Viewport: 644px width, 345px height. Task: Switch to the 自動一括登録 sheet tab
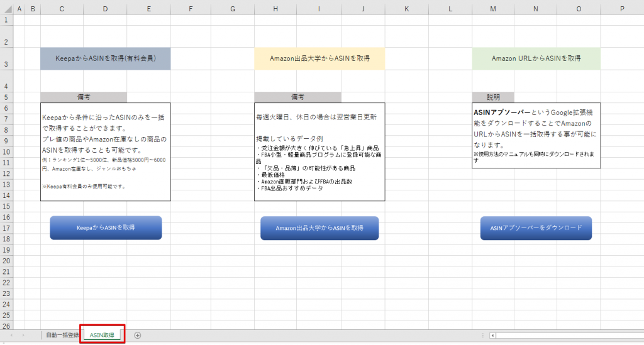coord(62,335)
